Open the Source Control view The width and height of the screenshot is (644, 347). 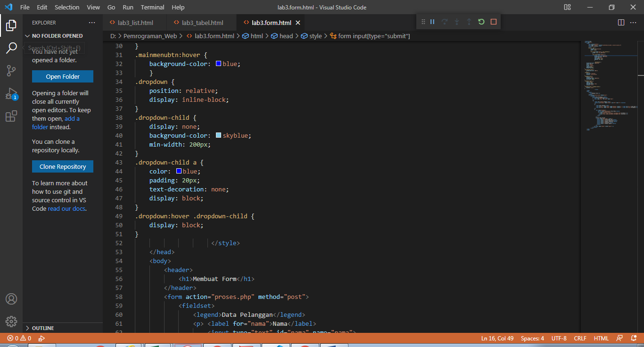(11, 70)
